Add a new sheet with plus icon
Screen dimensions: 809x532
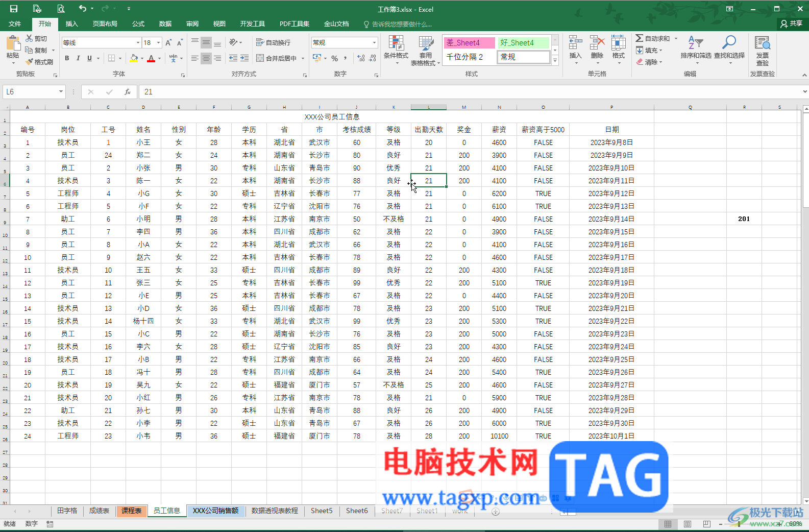[496, 511]
